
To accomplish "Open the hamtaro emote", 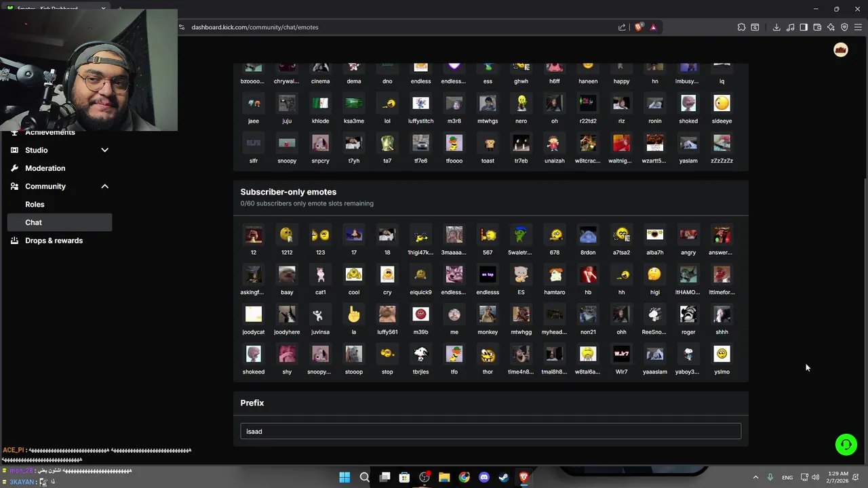I will click(554, 275).
